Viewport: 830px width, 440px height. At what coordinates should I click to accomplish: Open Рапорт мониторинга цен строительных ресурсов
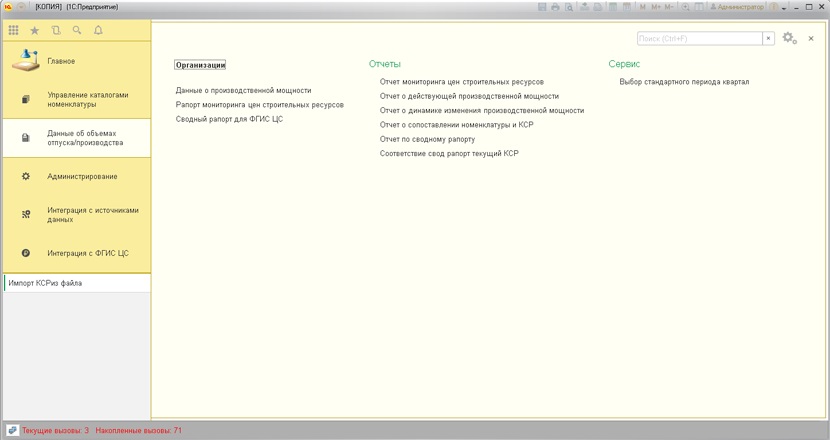(x=259, y=105)
